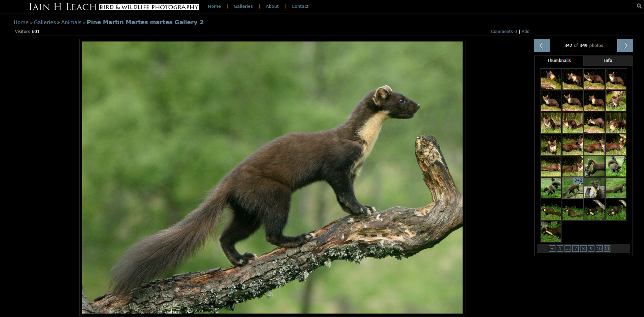
Task: Open the Galleries menu item
Action: pos(243,6)
